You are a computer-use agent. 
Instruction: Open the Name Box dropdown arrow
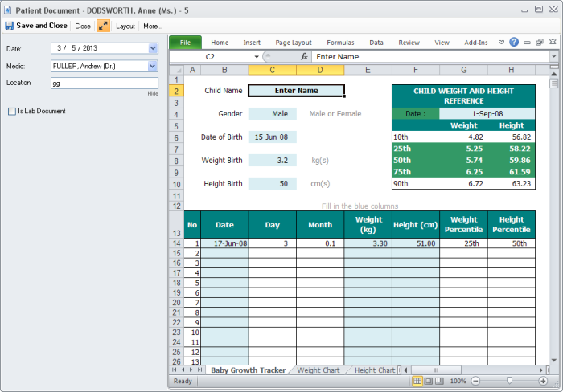tap(258, 57)
